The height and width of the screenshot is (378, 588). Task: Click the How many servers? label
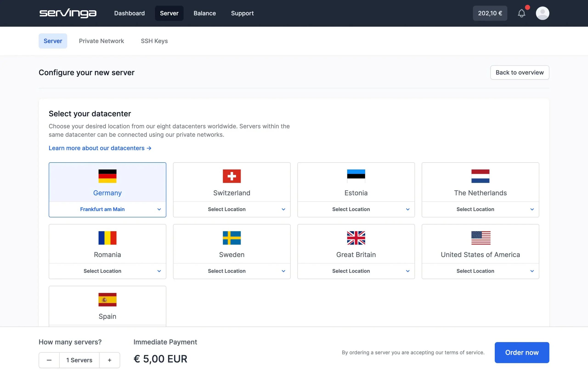pos(70,342)
